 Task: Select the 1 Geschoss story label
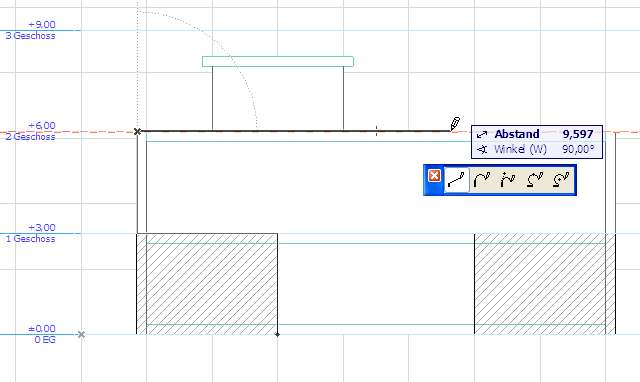click(x=30, y=239)
